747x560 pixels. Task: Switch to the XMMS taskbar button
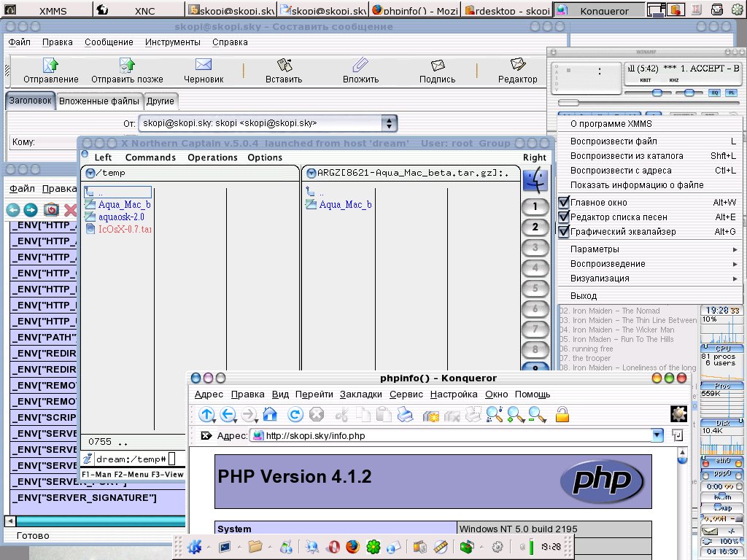46,9
